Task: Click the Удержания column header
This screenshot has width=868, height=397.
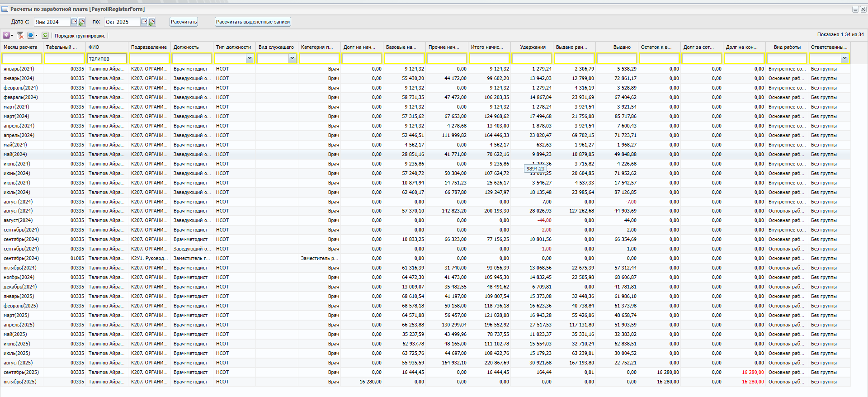Action: (x=533, y=47)
